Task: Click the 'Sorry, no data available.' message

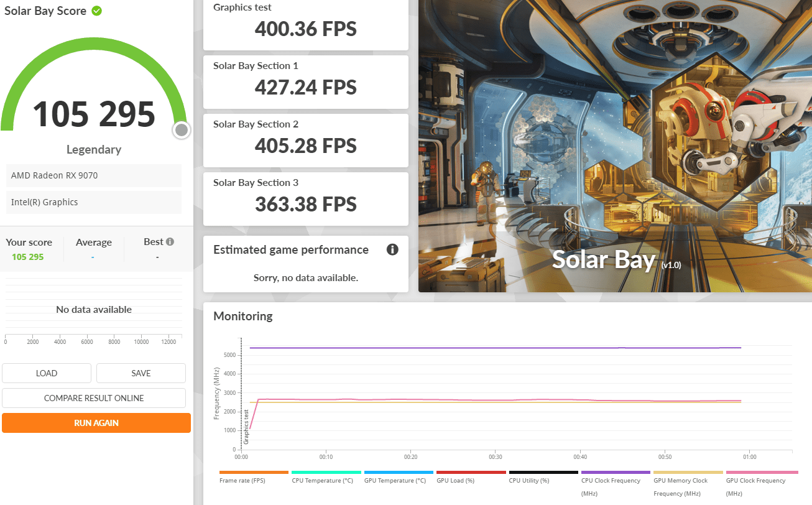Action: pos(306,277)
